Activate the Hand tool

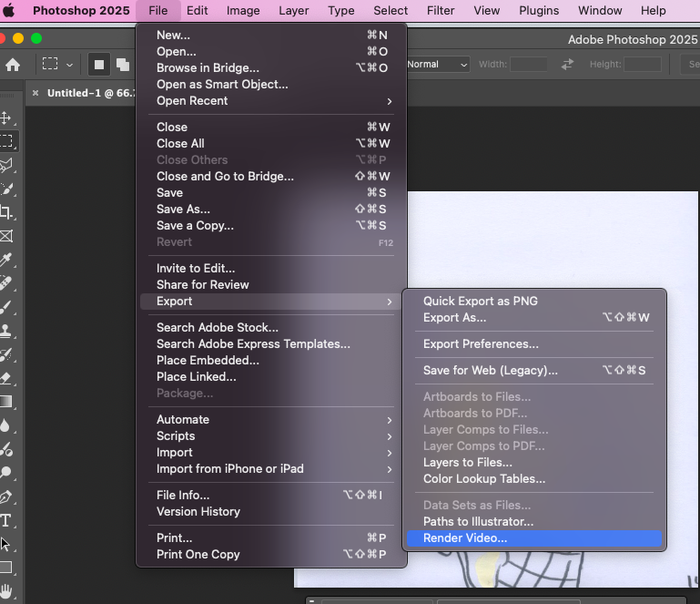click(x=5, y=591)
